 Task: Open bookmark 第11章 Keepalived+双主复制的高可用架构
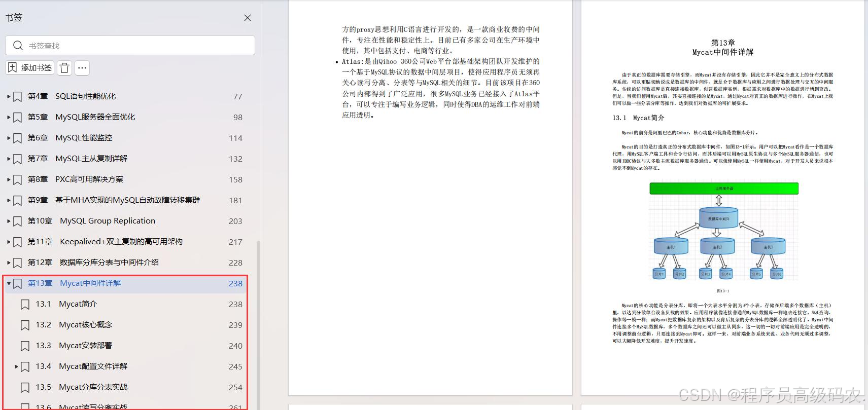[x=105, y=242]
